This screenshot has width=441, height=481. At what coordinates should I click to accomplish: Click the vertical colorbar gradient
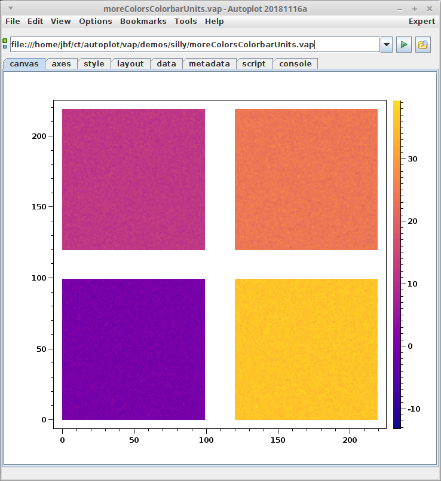(x=396, y=264)
